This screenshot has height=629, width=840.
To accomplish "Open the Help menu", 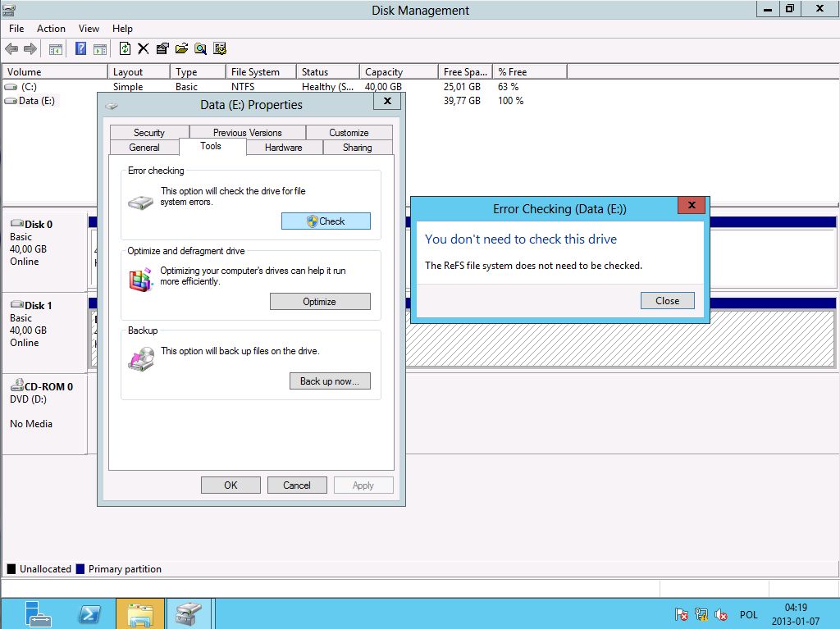I will point(122,29).
